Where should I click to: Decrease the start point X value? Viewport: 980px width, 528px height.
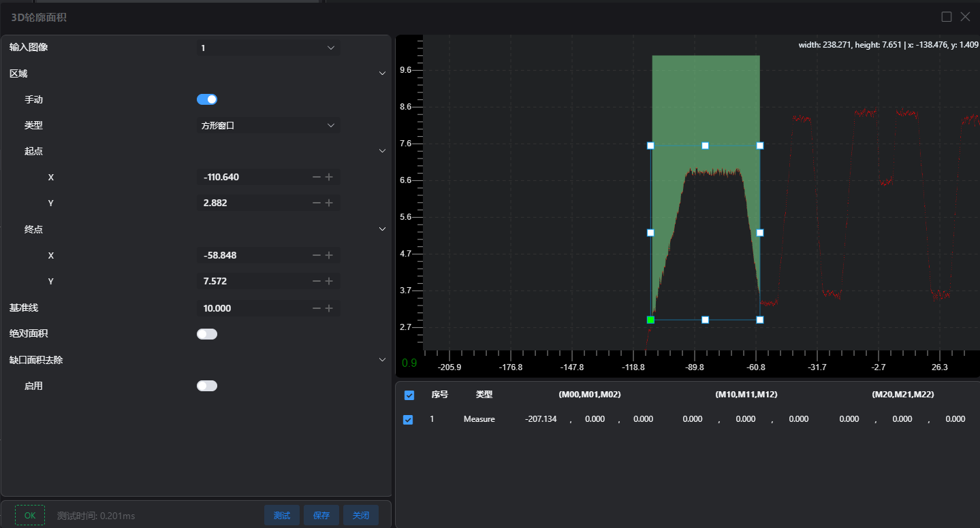316,177
